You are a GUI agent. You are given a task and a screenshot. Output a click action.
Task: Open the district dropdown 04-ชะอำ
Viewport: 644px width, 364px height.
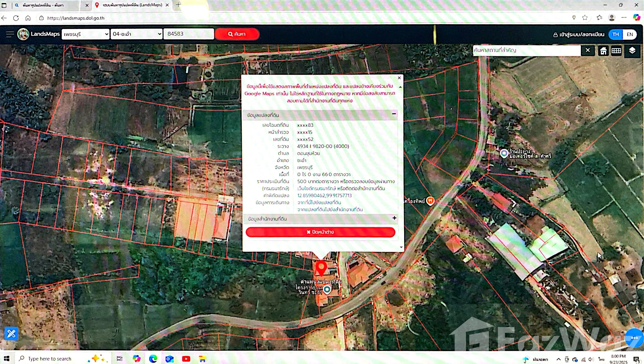pos(136,34)
